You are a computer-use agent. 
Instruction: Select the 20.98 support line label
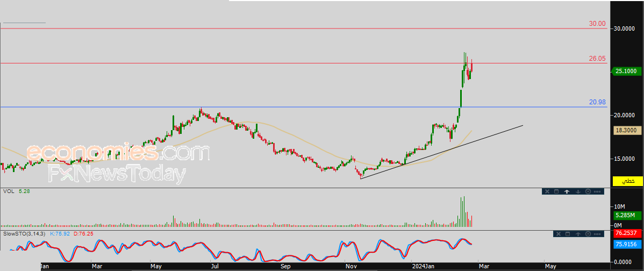click(597, 102)
